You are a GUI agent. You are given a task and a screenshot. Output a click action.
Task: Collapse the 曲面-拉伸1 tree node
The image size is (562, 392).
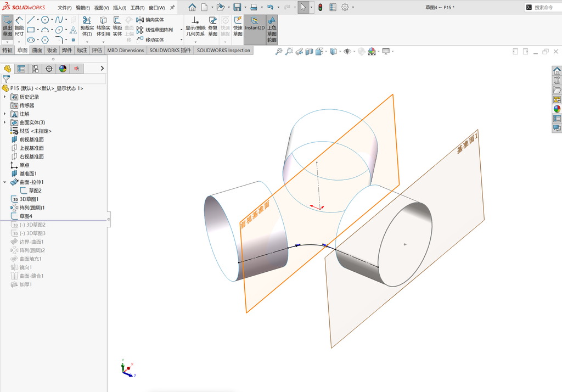[x=4, y=182]
